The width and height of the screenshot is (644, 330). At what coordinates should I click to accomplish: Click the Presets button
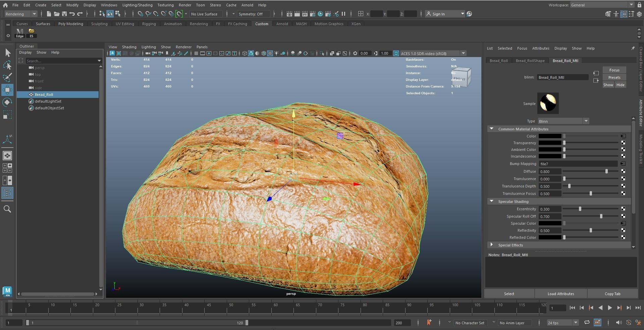(x=614, y=77)
